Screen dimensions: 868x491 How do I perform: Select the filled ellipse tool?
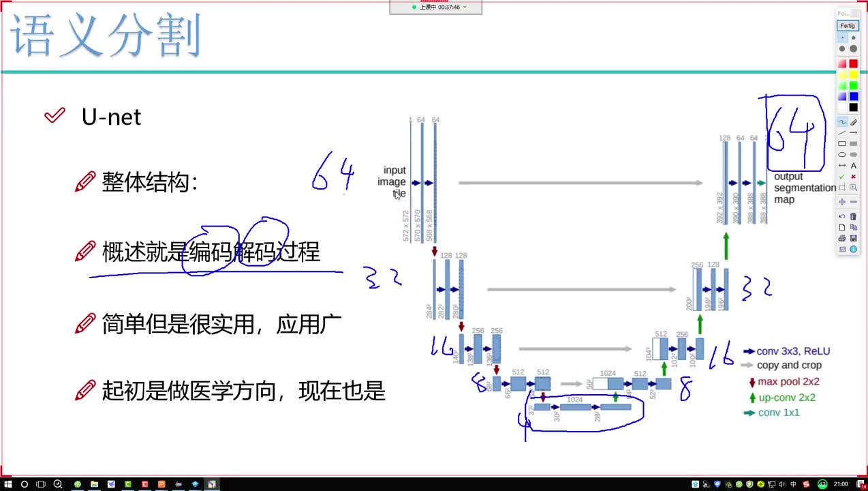853,154
